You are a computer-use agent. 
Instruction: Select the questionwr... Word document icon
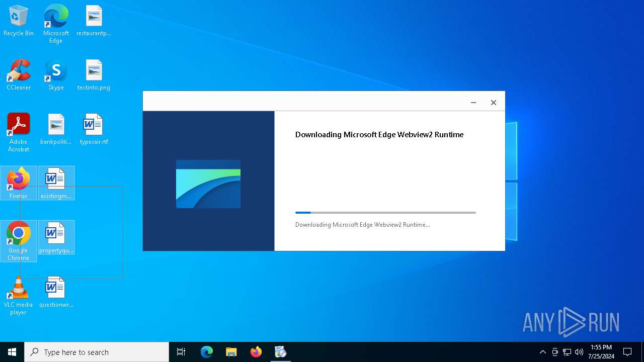56,293
